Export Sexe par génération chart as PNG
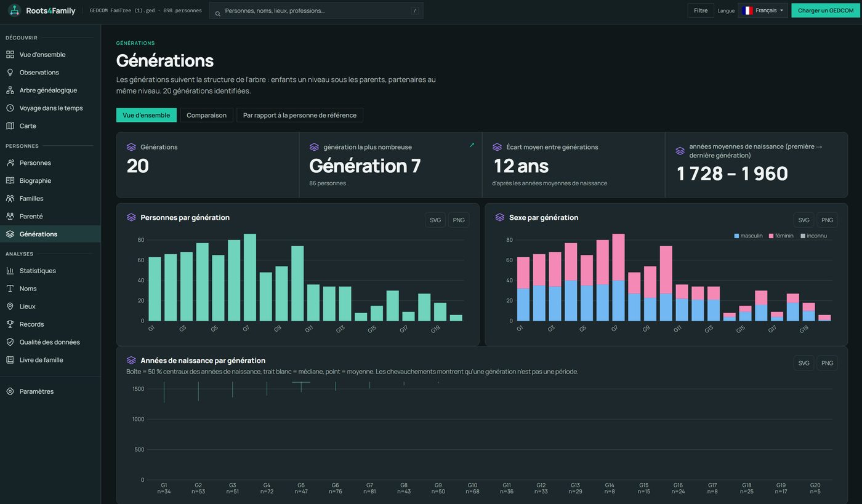Screen dimensions: 862x504 coord(827,220)
